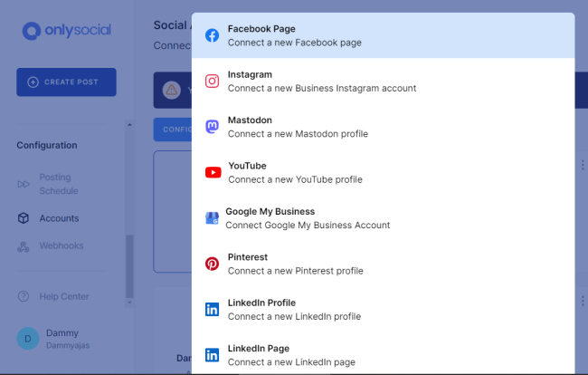Open the Dammy user profile name

click(62, 333)
